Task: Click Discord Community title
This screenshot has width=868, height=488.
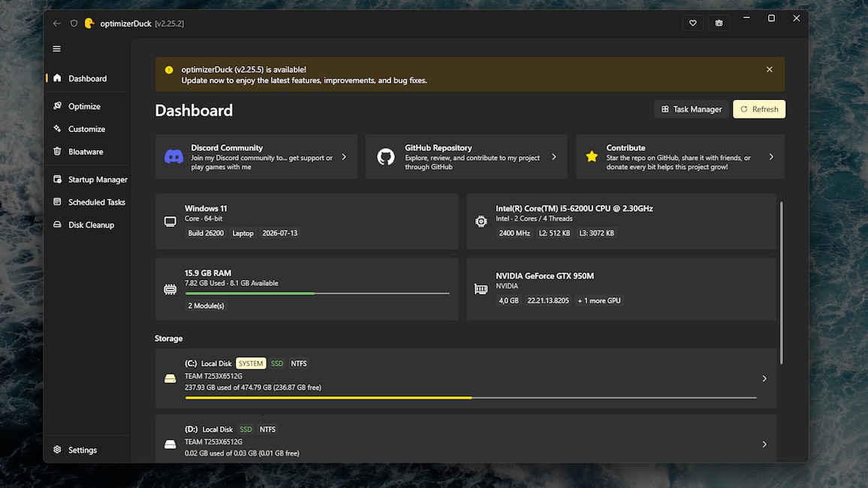Action: pyautogui.click(x=227, y=148)
